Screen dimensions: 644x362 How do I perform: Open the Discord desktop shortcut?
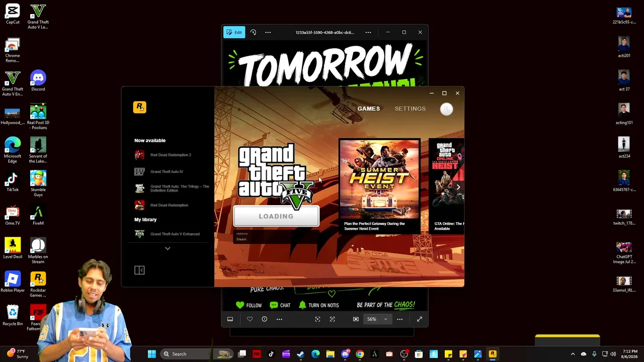(x=38, y=81)
